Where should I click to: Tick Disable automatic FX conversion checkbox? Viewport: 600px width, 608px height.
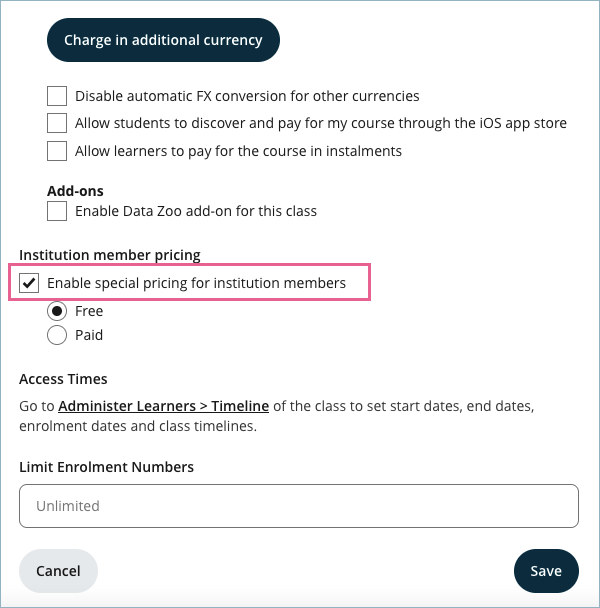[57, 97]
